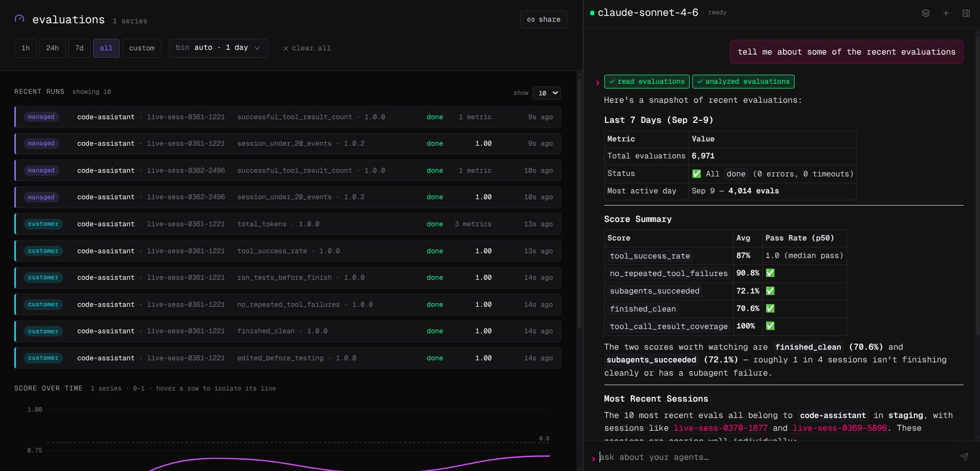Click the share button
This screenshot has height=471, width=980.
544,20
